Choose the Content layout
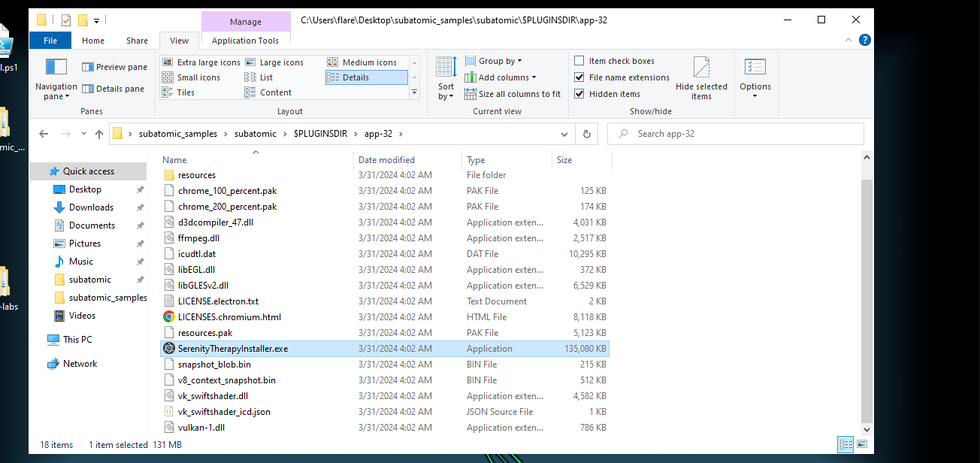980x463 pixels. tap(268, 92)
